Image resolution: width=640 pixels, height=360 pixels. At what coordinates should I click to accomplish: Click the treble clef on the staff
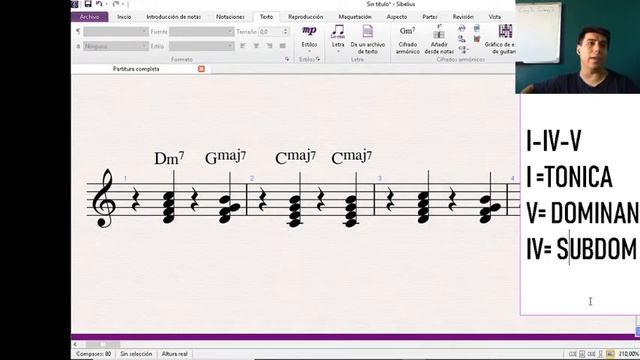(103, 198)
